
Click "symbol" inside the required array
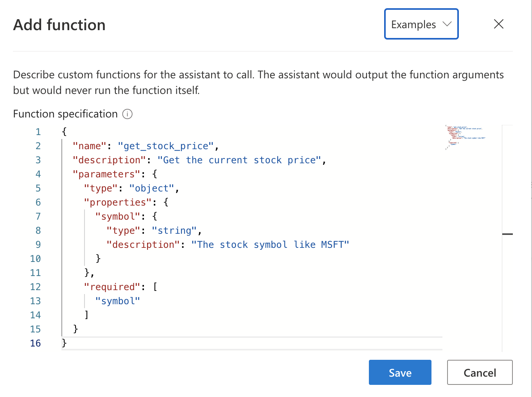pyautogui.click(x=117, y=301)
